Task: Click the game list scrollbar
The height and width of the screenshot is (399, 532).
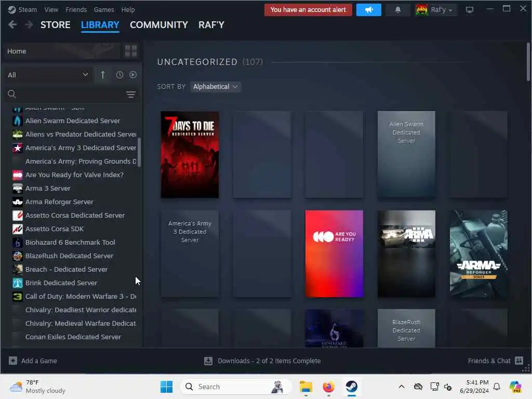Action: 139,152
